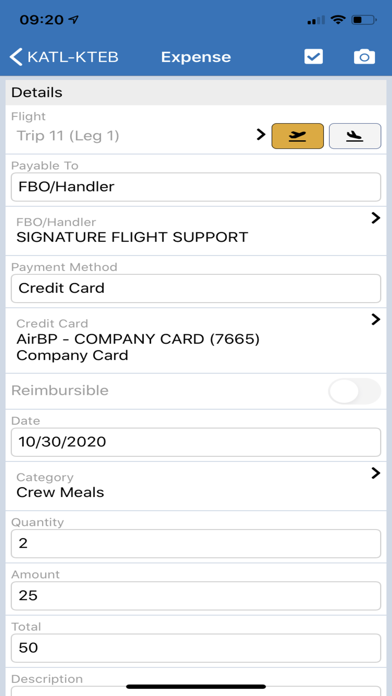Select the arrival airplane icon button

[x=355, y=136]
